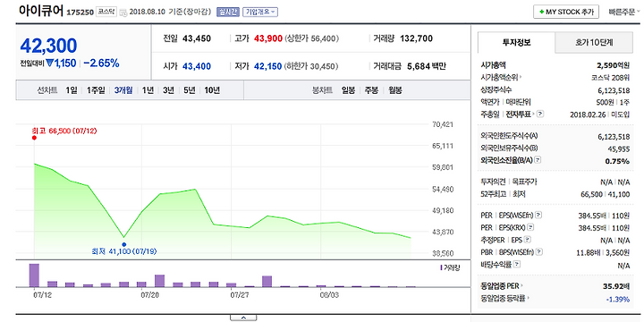Click the 07/27 date label on chart axis
Image resolution: width=644 pixels, height=322 pixels.
pos(240,295)
